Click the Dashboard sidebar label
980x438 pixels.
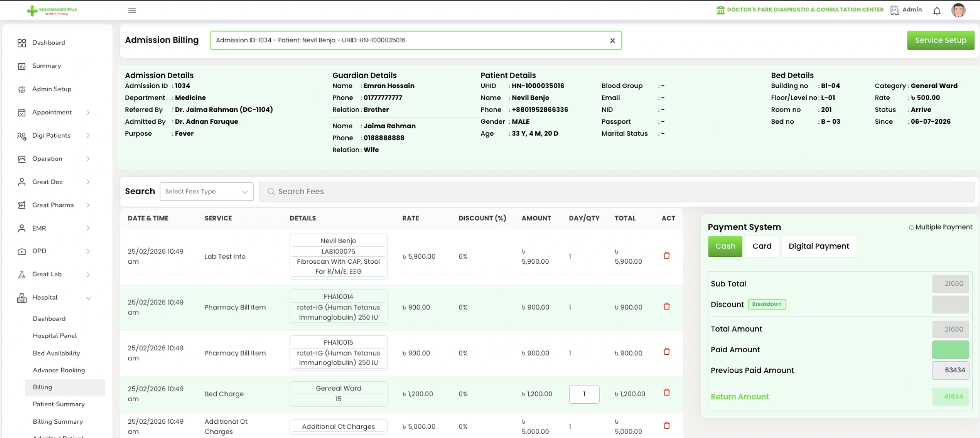(49, 43)
